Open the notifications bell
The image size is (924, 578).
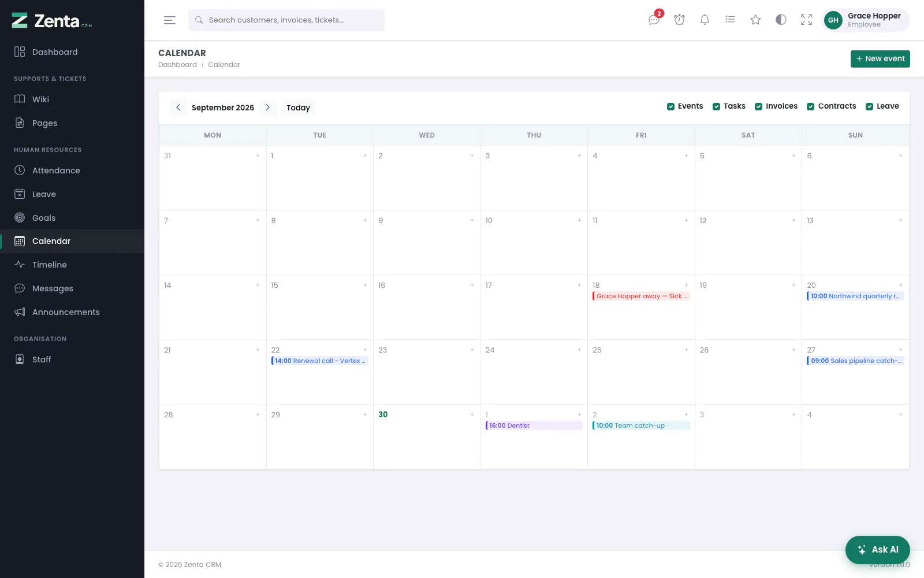(x=705, y=20)
